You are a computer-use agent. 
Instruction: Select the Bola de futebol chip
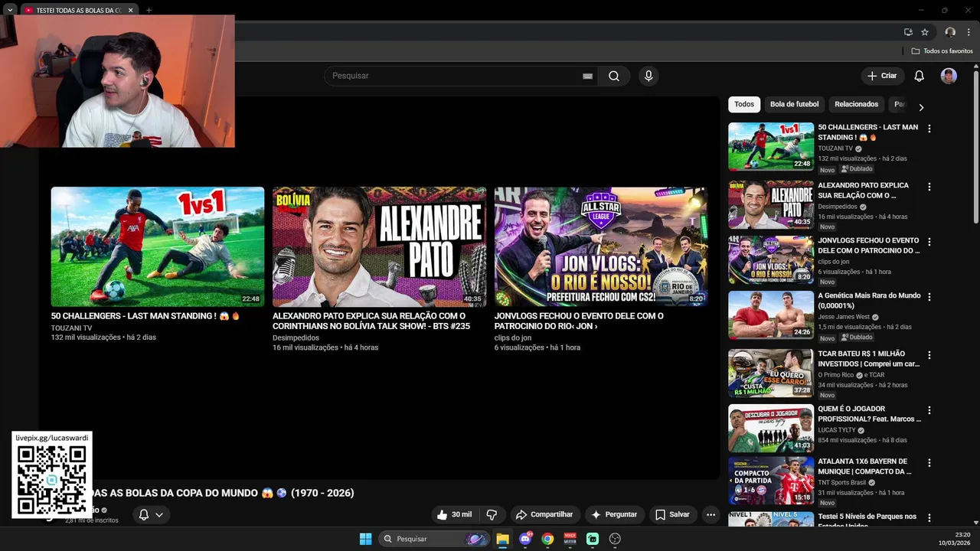click(x=794, y=104)
